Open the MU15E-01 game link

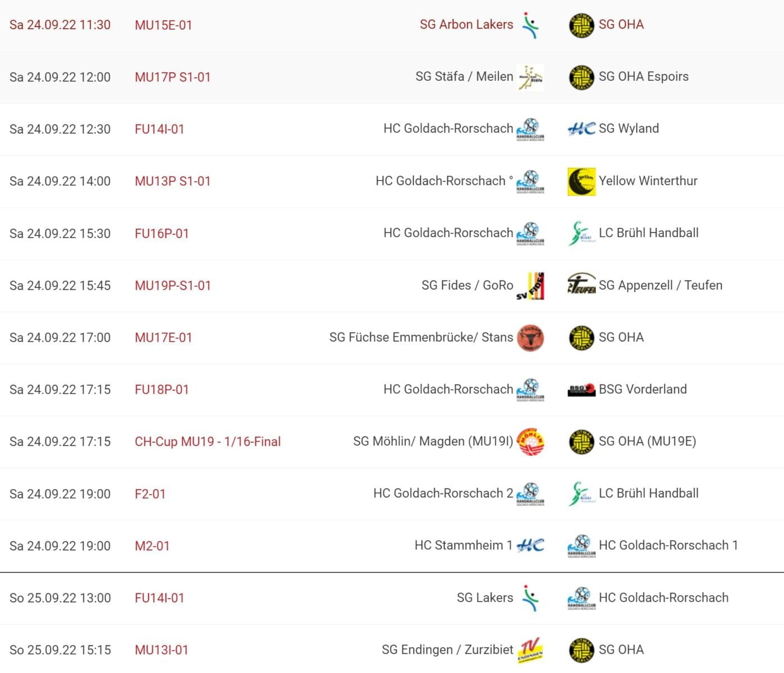coord(163,25)
